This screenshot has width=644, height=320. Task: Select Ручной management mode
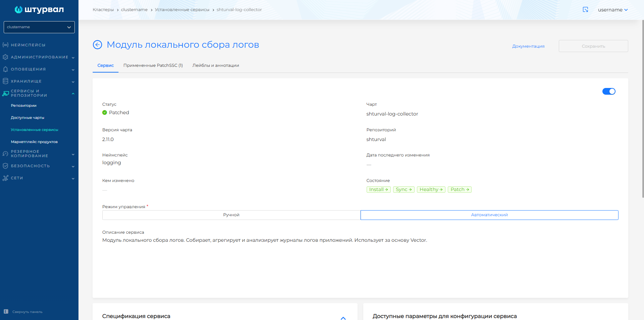[x=231, y=215]
